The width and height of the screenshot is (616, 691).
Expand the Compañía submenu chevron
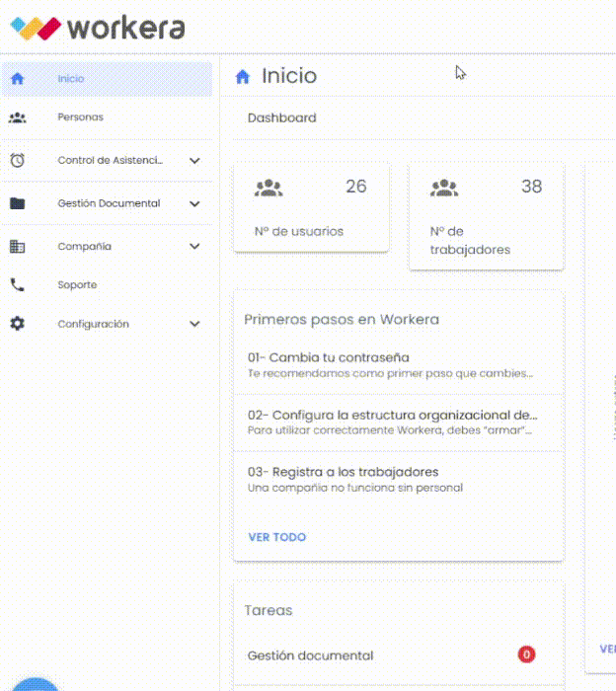click(x=194, y=247)
